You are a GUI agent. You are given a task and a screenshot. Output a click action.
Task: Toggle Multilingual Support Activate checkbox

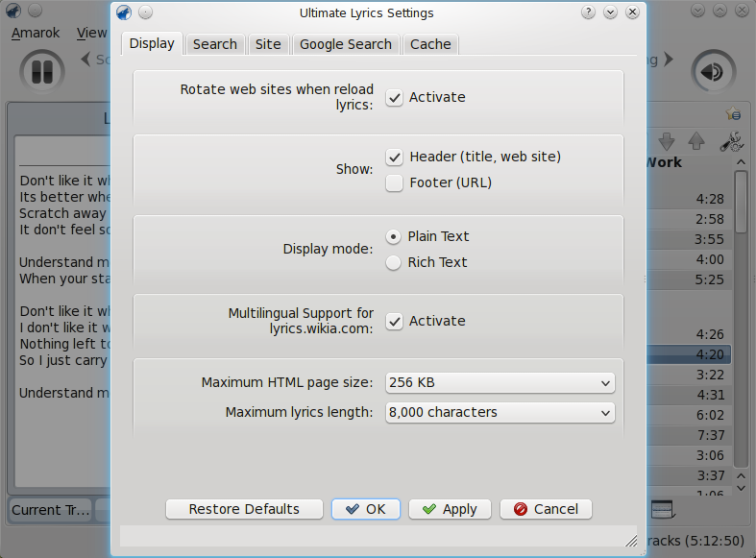pos(395,322)
